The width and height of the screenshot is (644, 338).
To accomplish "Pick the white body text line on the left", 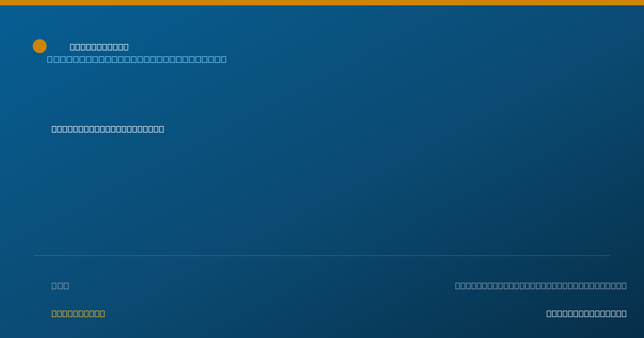I will [108, 129].
